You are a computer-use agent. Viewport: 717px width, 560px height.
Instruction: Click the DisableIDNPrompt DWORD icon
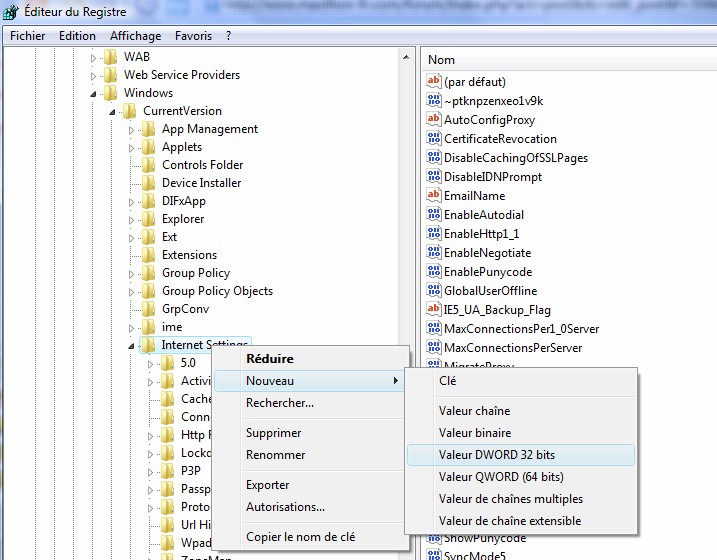[x=433, y=176]
